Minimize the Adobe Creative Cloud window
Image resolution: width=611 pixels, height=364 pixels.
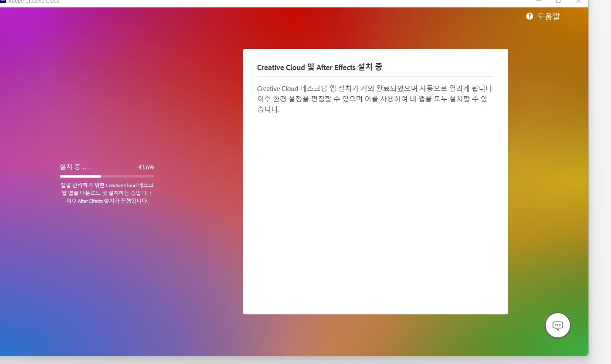click(539, 1)
